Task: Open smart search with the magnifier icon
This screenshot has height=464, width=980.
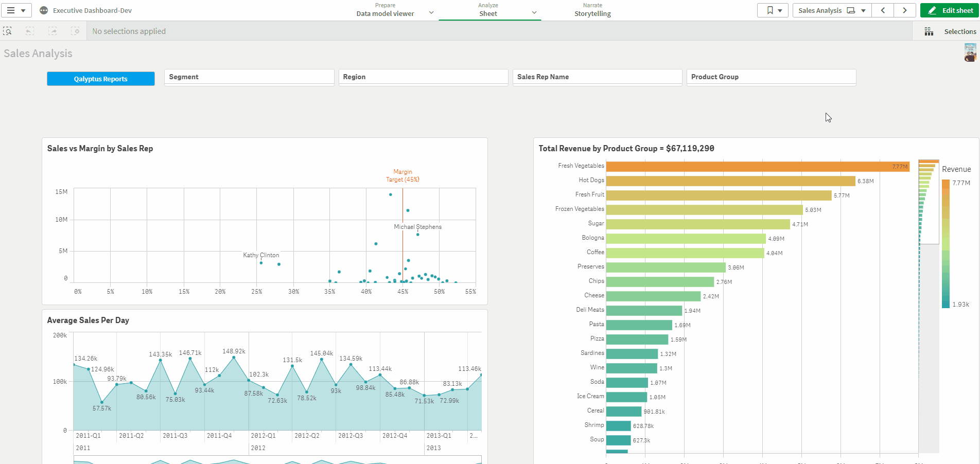Action: click(x=8, y=31)
